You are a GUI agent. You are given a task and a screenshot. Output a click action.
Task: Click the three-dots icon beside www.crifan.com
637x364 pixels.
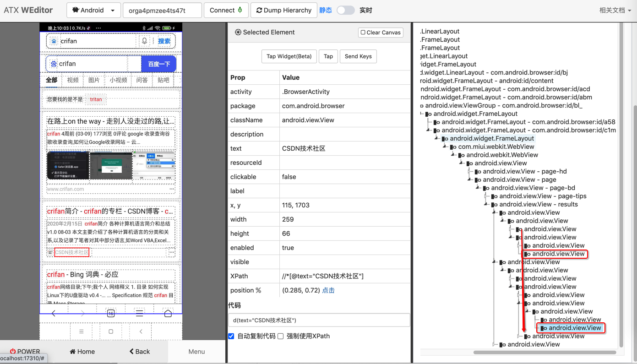(x=172, y=189)
